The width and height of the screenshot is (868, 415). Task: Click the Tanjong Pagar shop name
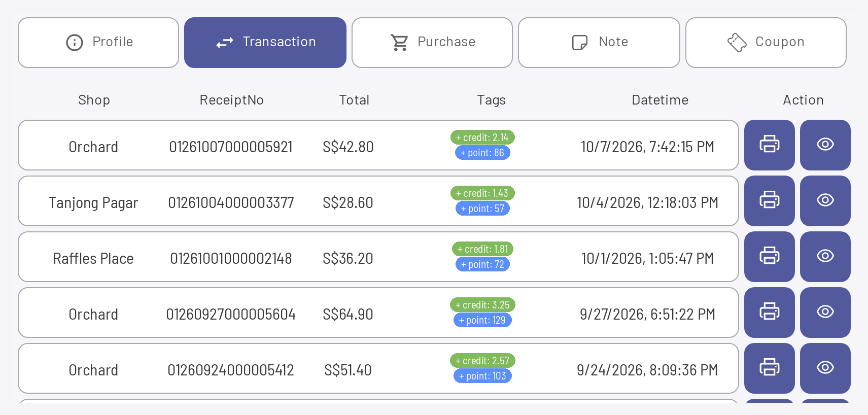(x=93, y=203)
